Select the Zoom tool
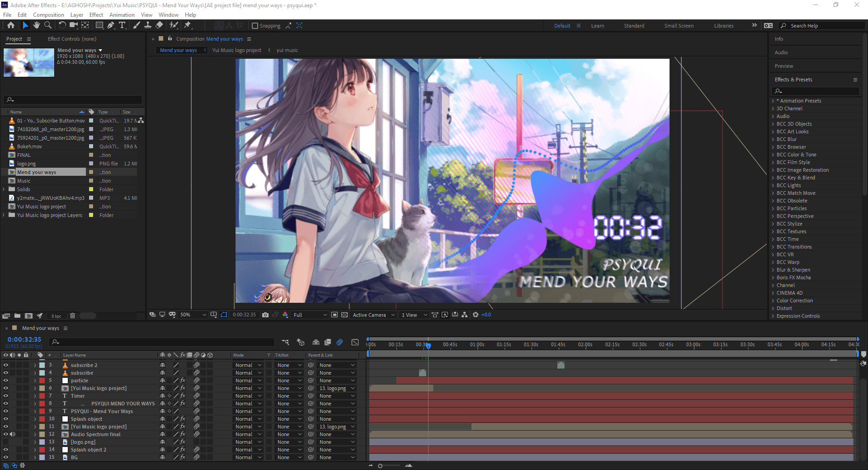This screenshot has width=868, height=470. point(48,25)
